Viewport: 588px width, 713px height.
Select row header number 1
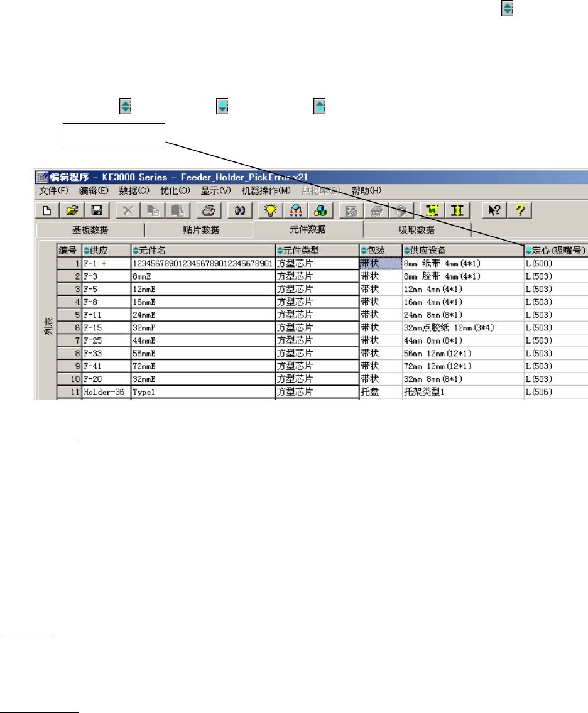(69, 263)
